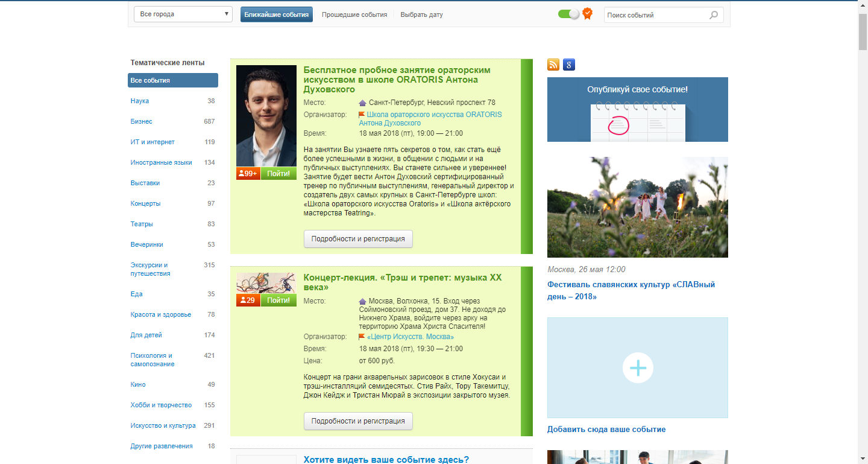Select Все события in thematic feeds
The image size is (868, 464).
pyautogui.click(x=173, y=80)
